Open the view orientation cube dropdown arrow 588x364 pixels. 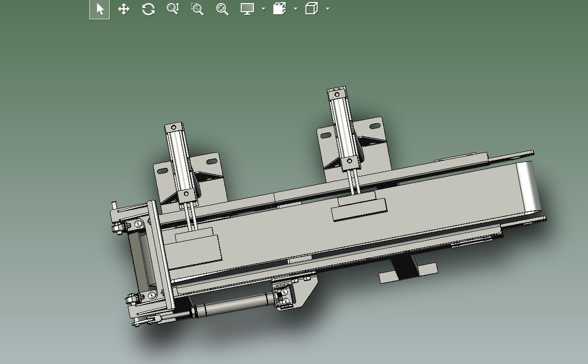click(328, 9)
